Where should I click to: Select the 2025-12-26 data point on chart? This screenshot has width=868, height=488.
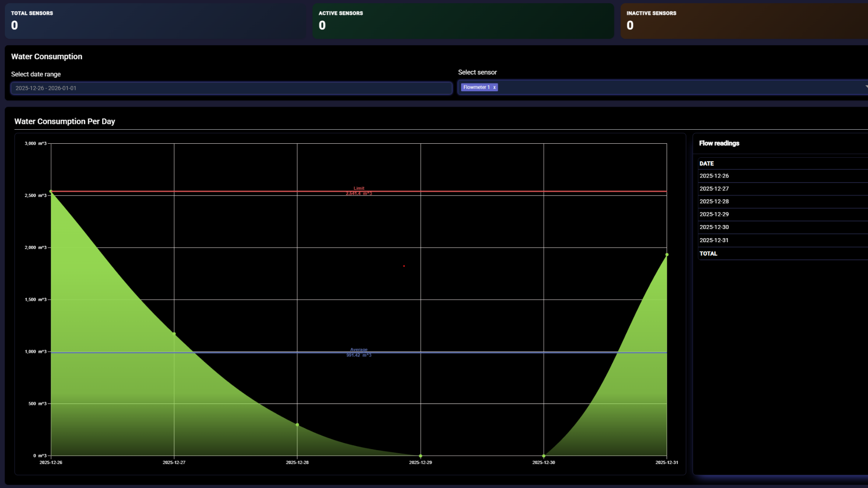coord(51,192)
